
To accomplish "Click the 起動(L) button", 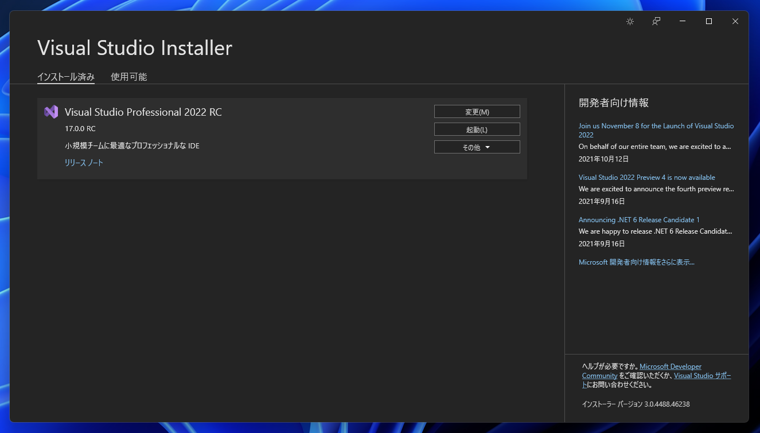I will [477, 129].
